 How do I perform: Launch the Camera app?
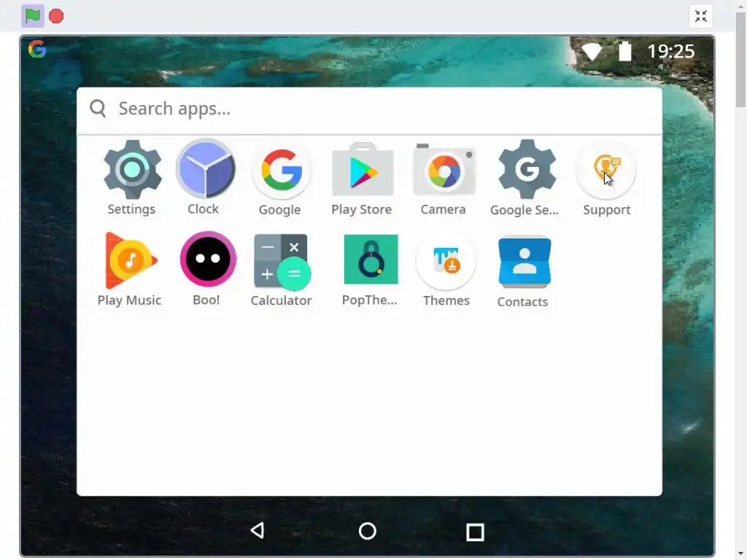[444, 170]
